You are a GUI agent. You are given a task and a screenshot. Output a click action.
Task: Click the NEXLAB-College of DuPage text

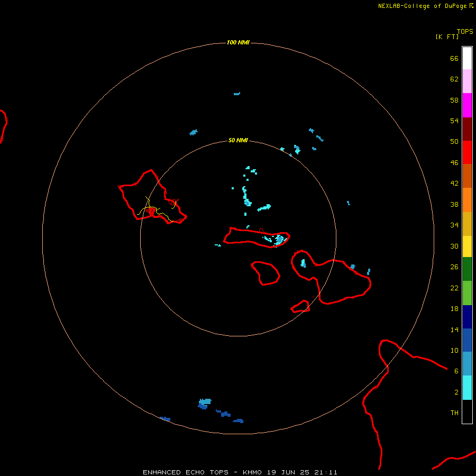[x=423, y=6]
